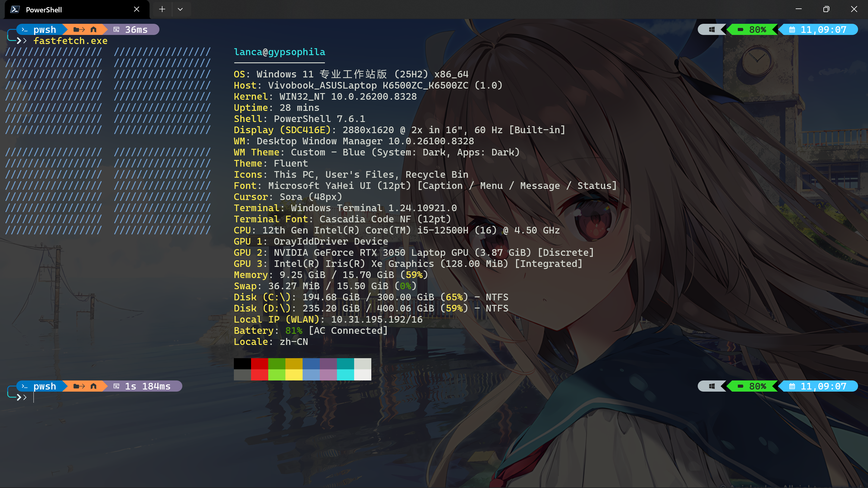Screen dimensions: 868x488
Task: Click the Memory: 9.25 GiB line
Action: [331, 274]
